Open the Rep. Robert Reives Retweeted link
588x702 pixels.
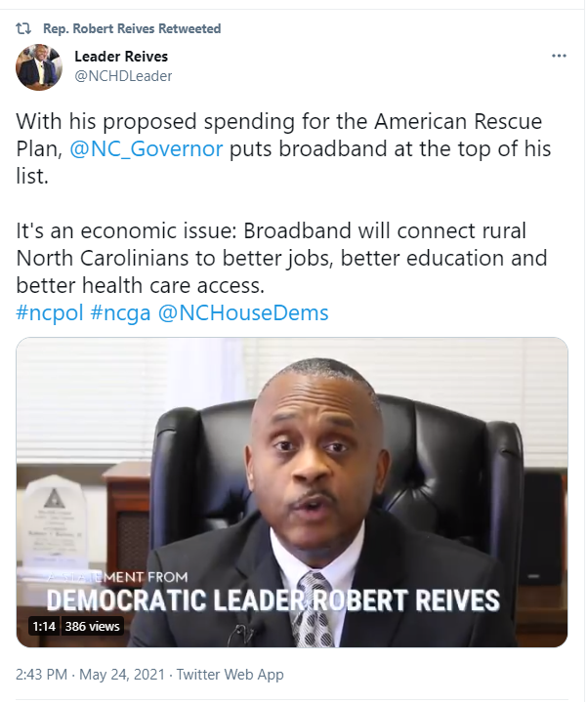click(132, 28)
